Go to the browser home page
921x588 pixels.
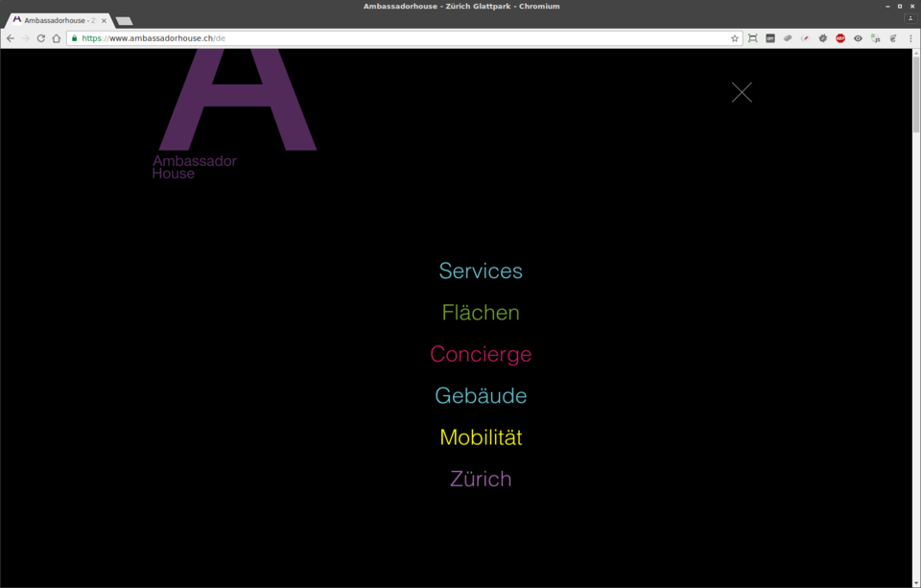point(57,38)
